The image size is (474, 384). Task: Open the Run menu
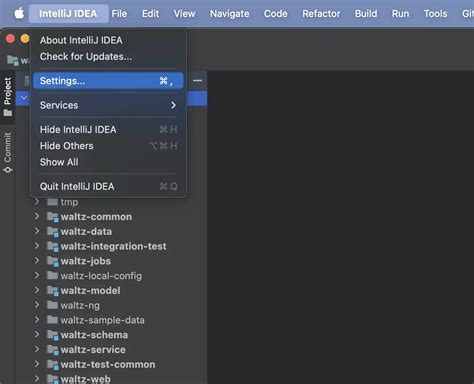pyautogui.click(x=400, y=14)
